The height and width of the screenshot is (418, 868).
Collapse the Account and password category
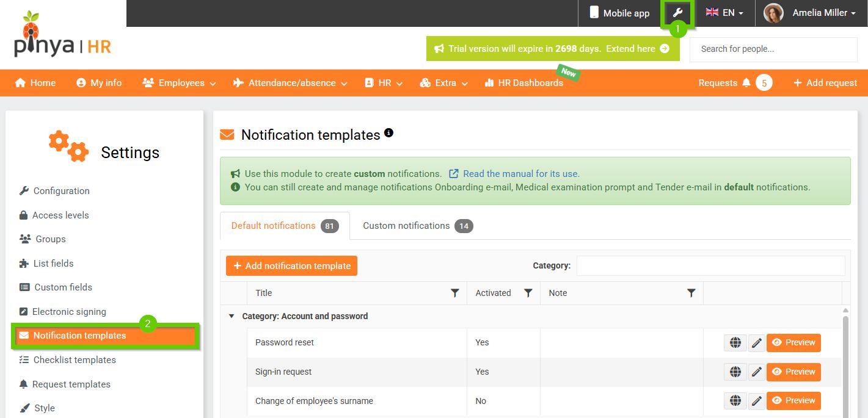click(232, 316)
